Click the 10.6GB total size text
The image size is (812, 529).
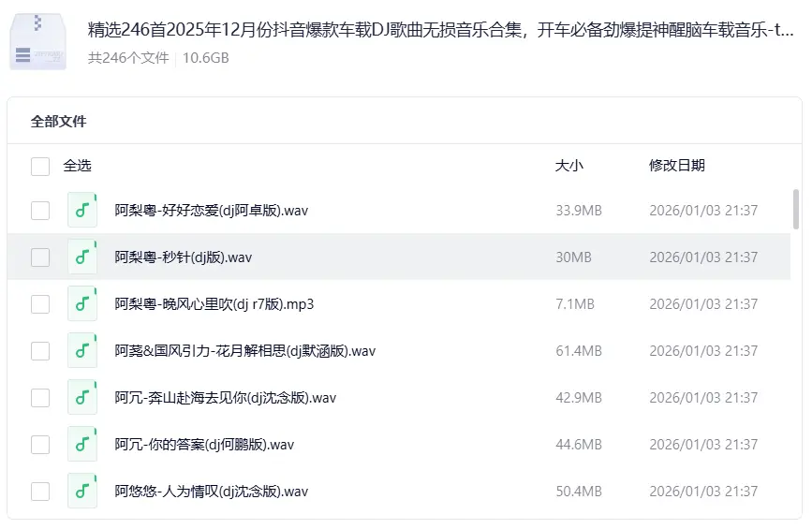206,58
